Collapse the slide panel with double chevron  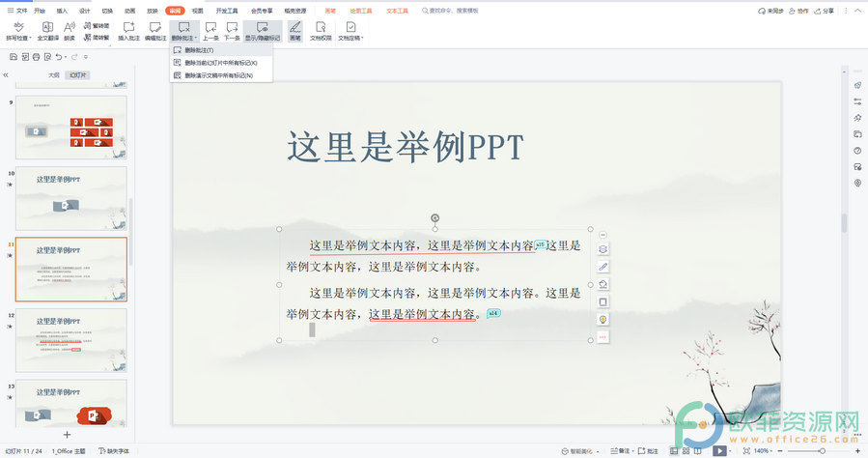(6, 74)
